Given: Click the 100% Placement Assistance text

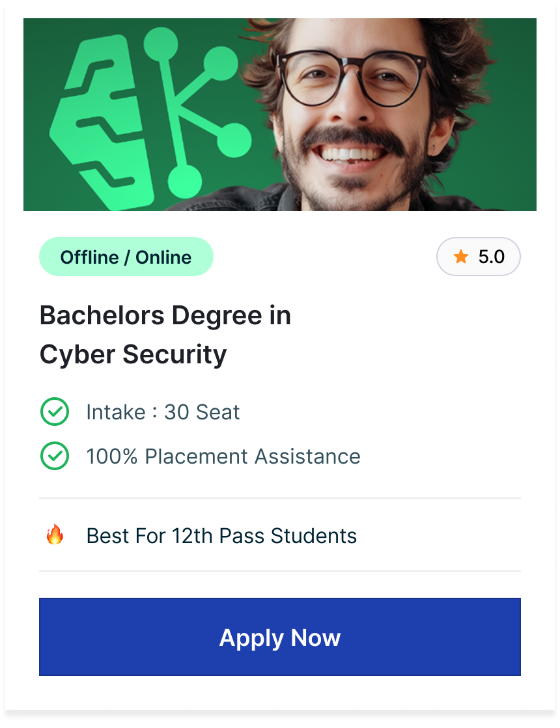Looking at the screenshot, I should point(223,456).
